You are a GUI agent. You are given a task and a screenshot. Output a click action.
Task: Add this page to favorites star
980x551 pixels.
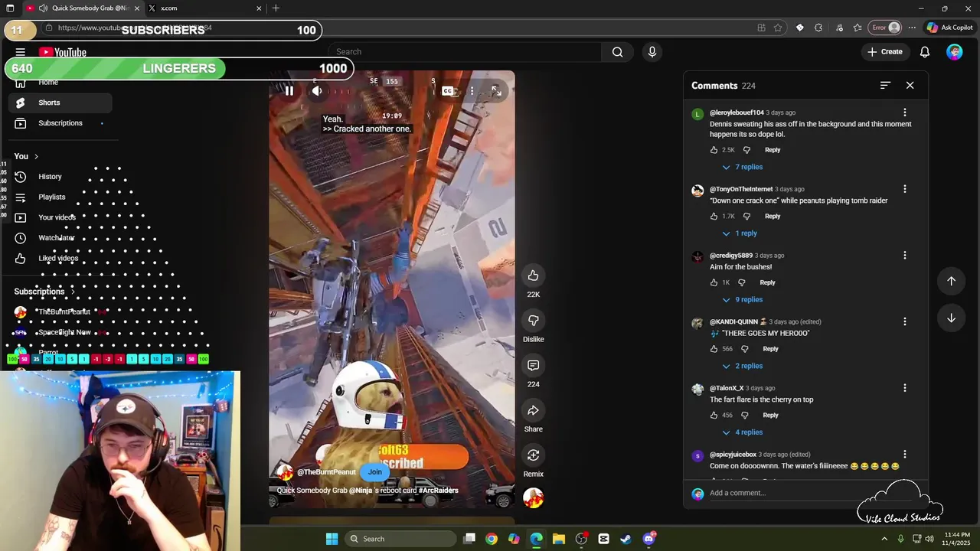pos(778,28)
